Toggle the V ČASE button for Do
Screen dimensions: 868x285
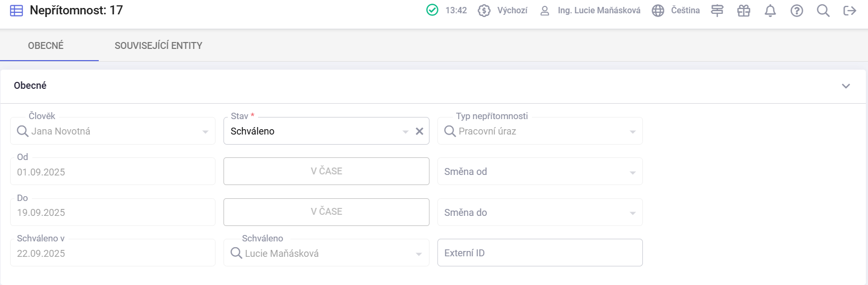click(x=326, y=212)
